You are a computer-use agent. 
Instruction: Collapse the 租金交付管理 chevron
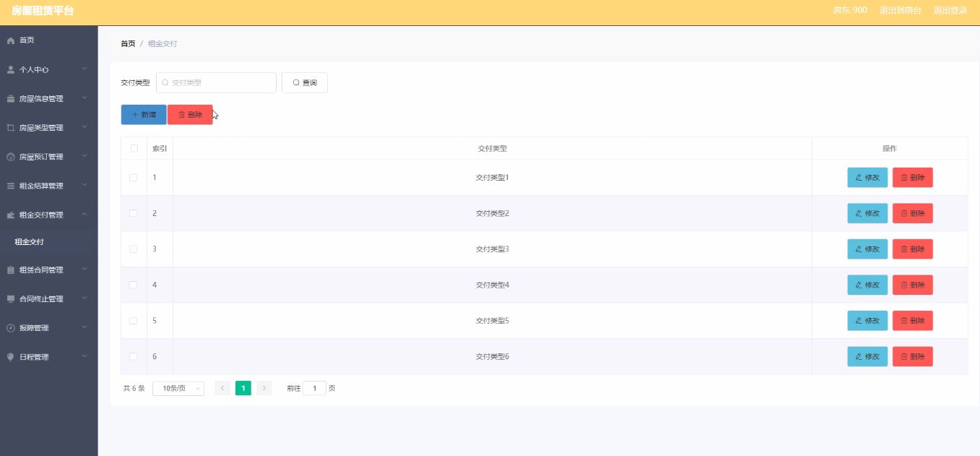pyautogui.click(x=84, y=214)
